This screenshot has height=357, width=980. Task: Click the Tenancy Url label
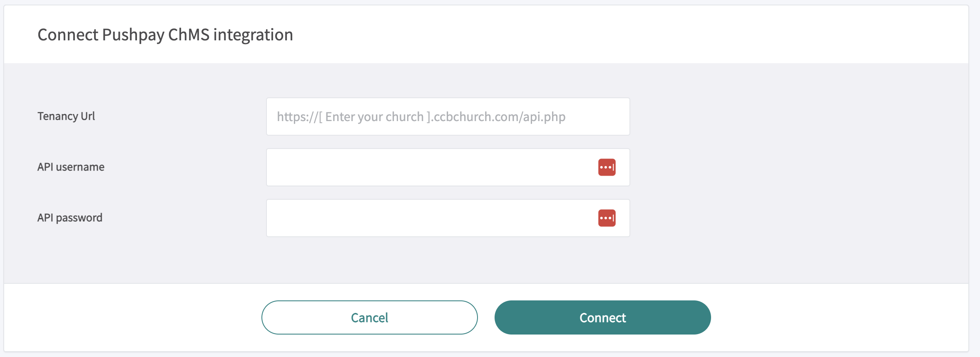point(66,116)
